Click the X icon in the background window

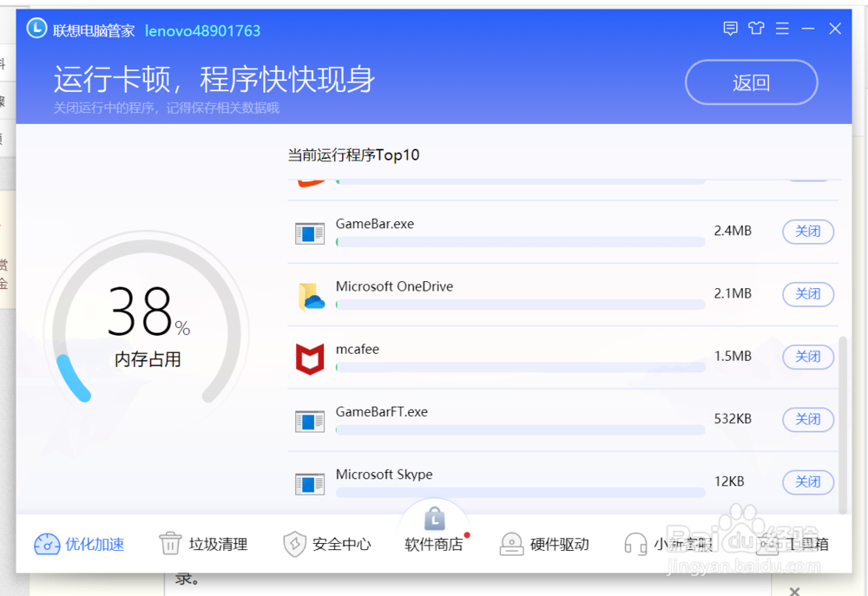(x=794, y=591)
